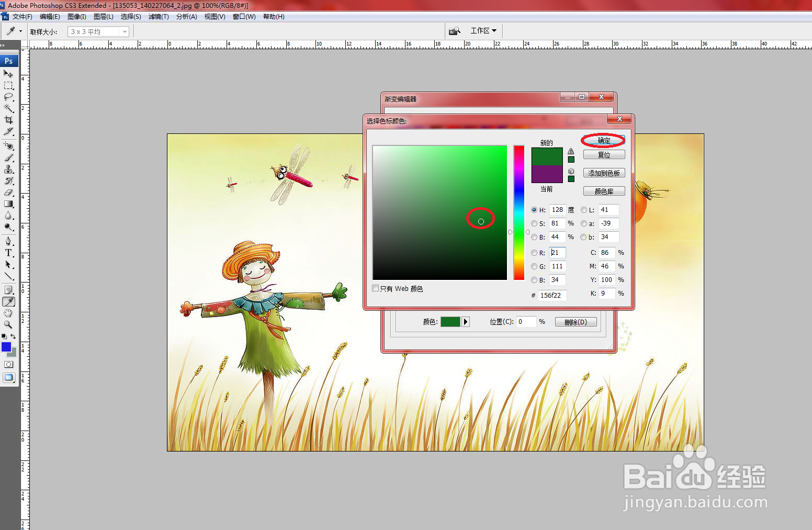Enable the 只有 Web 颜色 checkbox
Viewport: 812px width, 530px height.
(x=375, y=288)
